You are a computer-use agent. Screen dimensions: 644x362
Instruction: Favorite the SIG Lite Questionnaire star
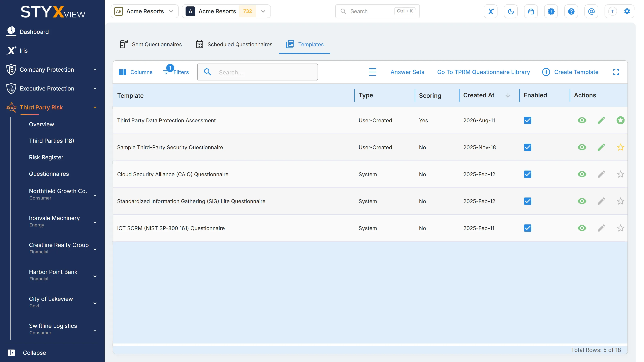[620, 201]
